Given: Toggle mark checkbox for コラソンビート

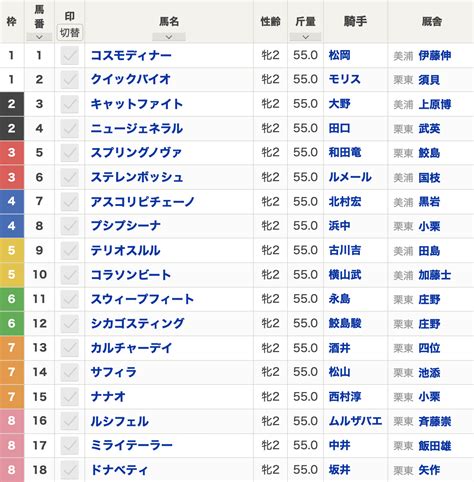Looking at the screenshot, I should [x=70, y=275].
